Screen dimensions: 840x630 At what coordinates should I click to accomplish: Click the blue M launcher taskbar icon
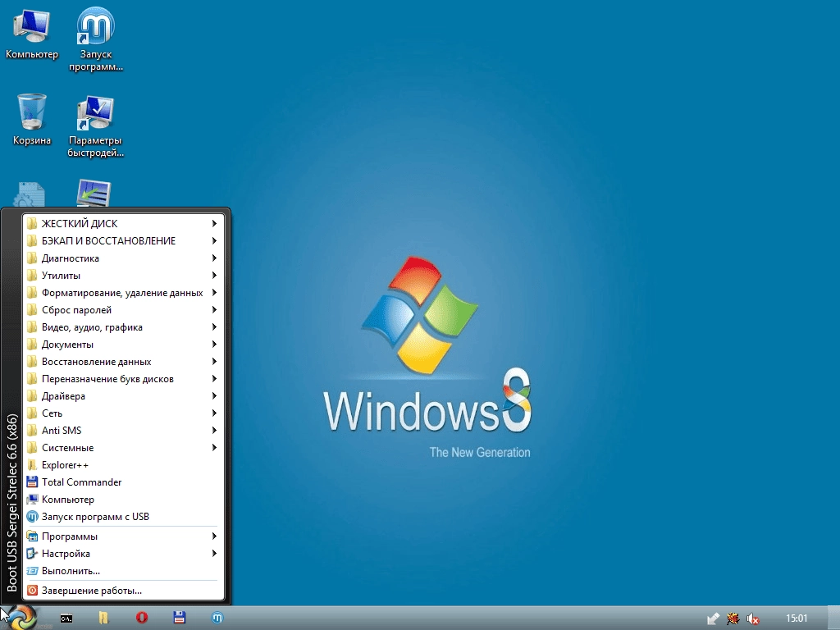coord(217,618)
